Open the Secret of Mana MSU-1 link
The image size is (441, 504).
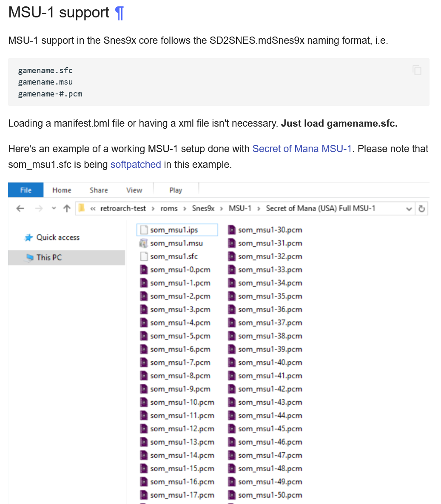302,149
